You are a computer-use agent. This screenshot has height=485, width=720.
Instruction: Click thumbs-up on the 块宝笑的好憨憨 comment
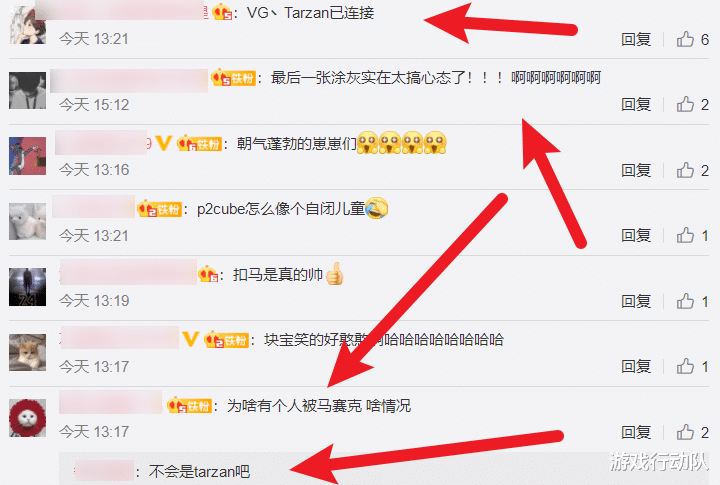(692, 367)
